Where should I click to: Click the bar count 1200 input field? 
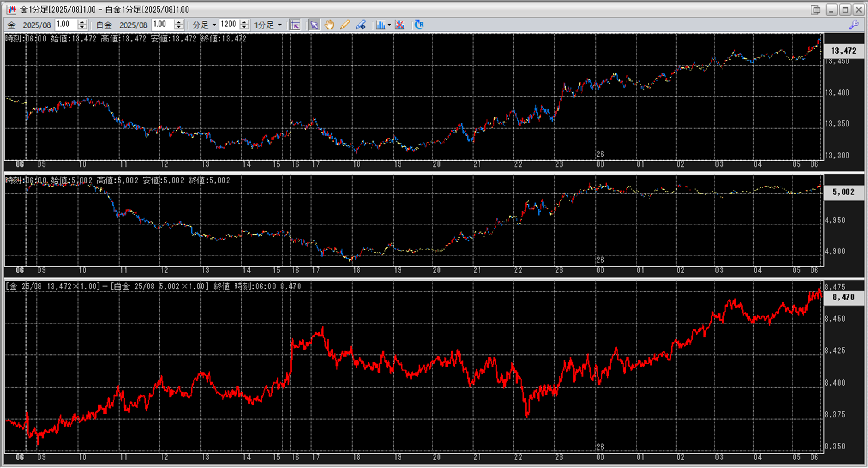tap(229, 25)
